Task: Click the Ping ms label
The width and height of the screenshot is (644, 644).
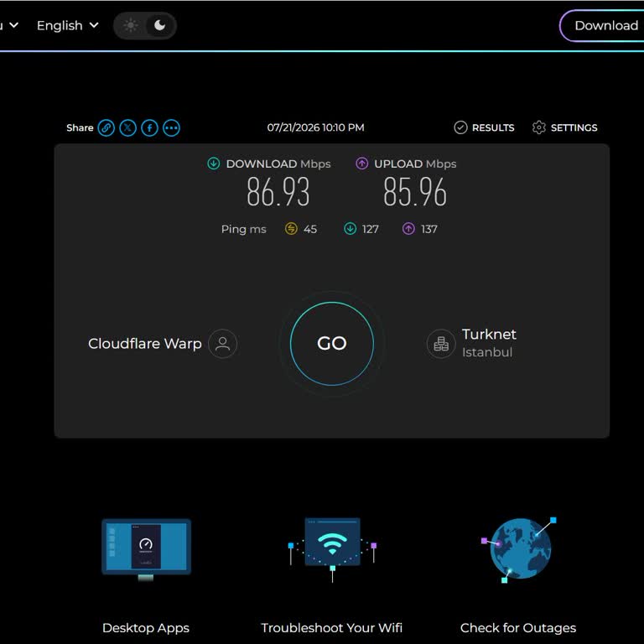Action: (x=243, y=229)
